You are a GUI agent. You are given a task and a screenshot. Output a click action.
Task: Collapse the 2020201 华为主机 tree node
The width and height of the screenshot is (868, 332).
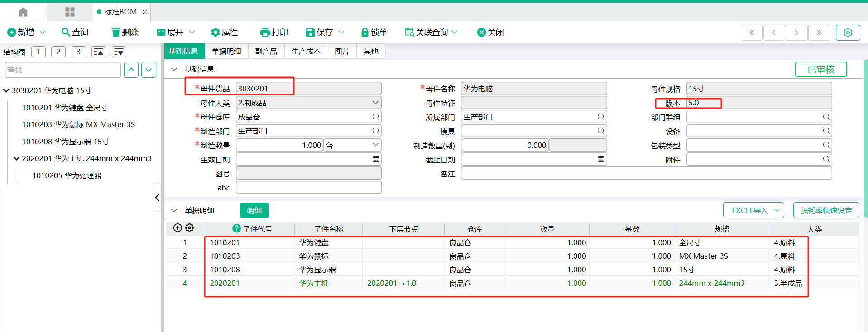tap(16, 158)
